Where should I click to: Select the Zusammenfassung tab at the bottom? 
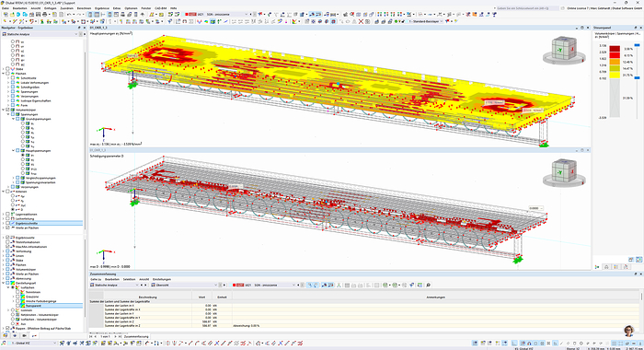click(x=136, y=336)
